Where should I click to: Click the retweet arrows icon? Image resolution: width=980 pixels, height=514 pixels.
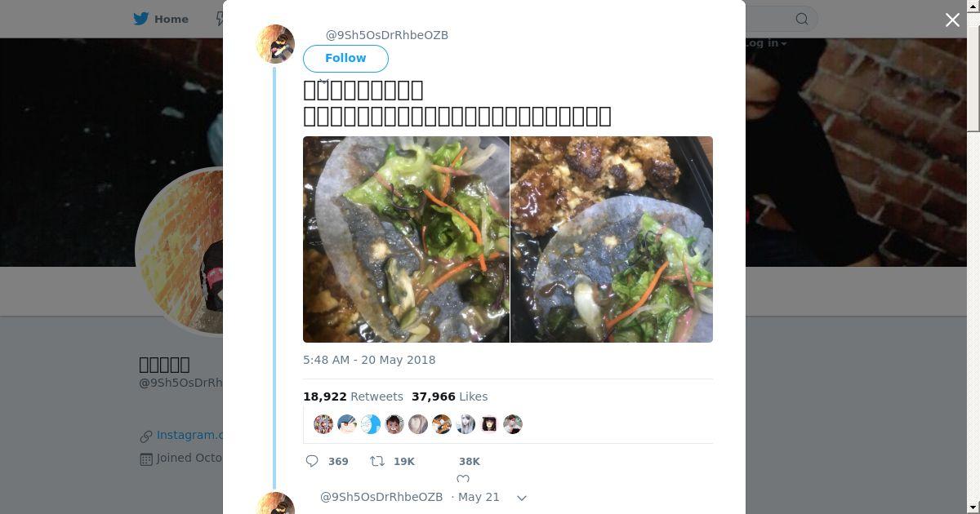click(x=377, y=462)
